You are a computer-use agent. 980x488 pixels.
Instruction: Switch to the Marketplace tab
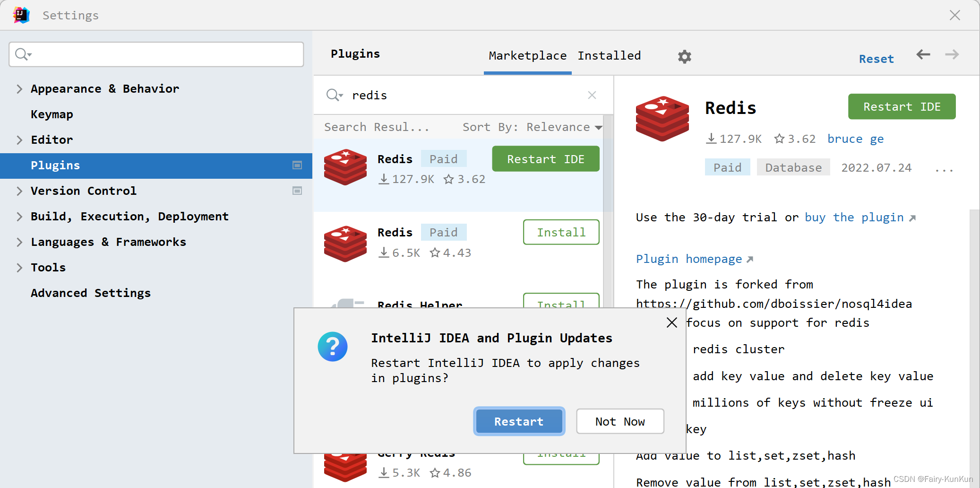point(527,56)
